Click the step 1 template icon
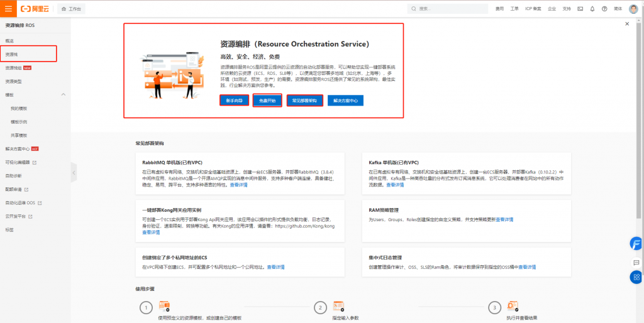Image resolution: width=644 pixels, height=323 pixels. point(164,306)
